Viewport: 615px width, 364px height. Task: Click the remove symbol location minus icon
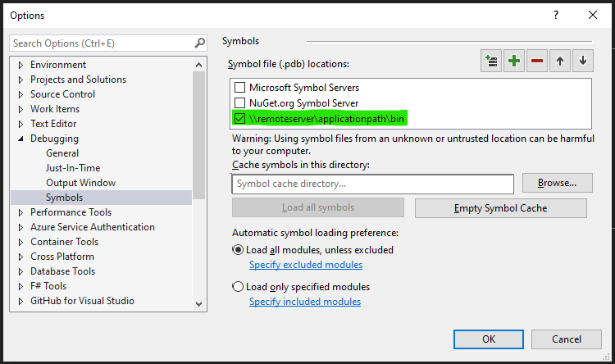(x=537, y=61)
